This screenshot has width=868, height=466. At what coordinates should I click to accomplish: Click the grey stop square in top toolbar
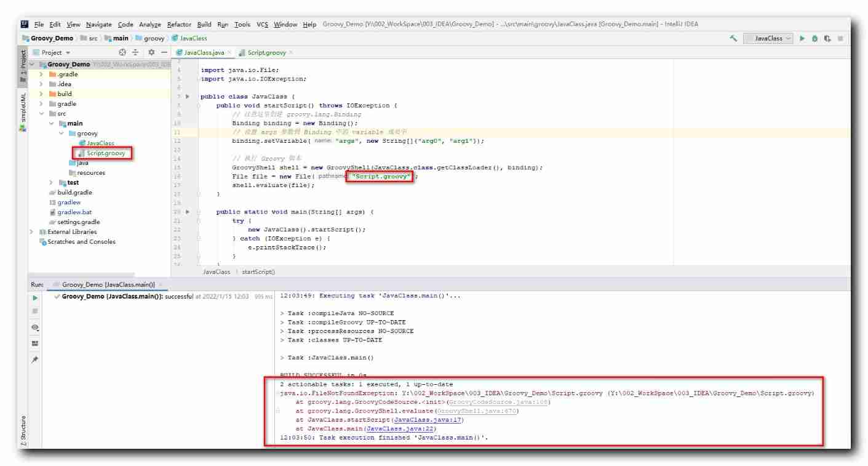(840, 38)
